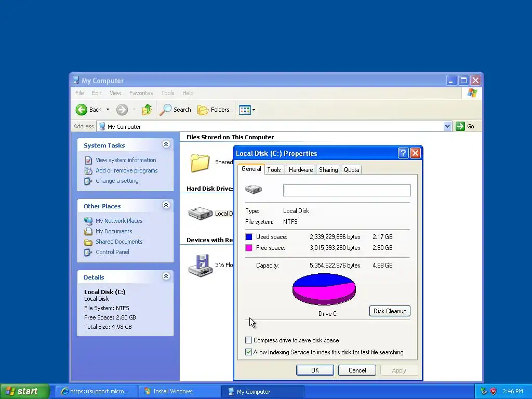The image size is (532, 399).
Task: Open the Views dropdown arrow
Action: click(254, 110)
